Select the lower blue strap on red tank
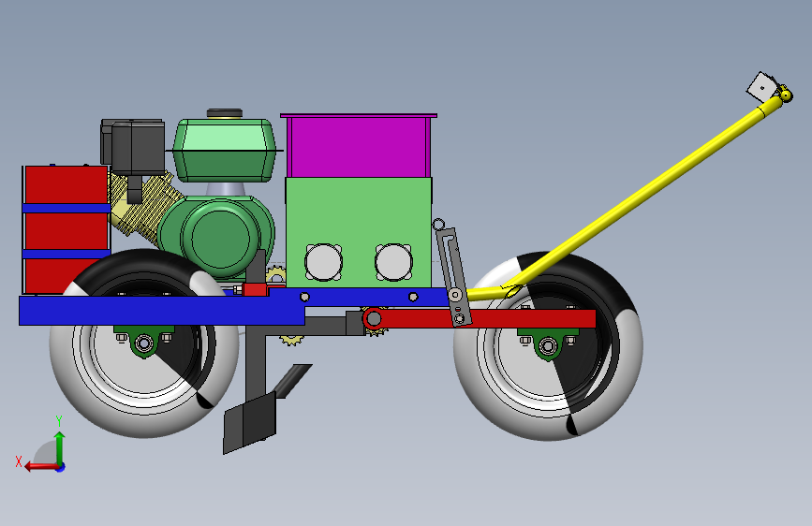 coord(66,254)
